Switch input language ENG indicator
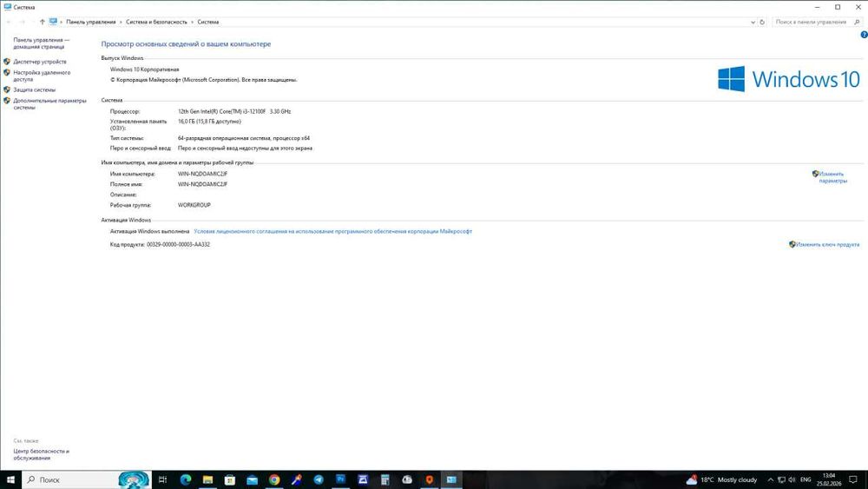Screen dimensions: 868x489 [x=806, y=479]
